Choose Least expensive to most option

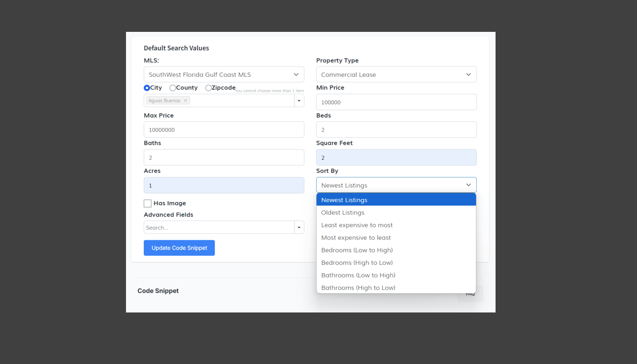click(357, 225)
